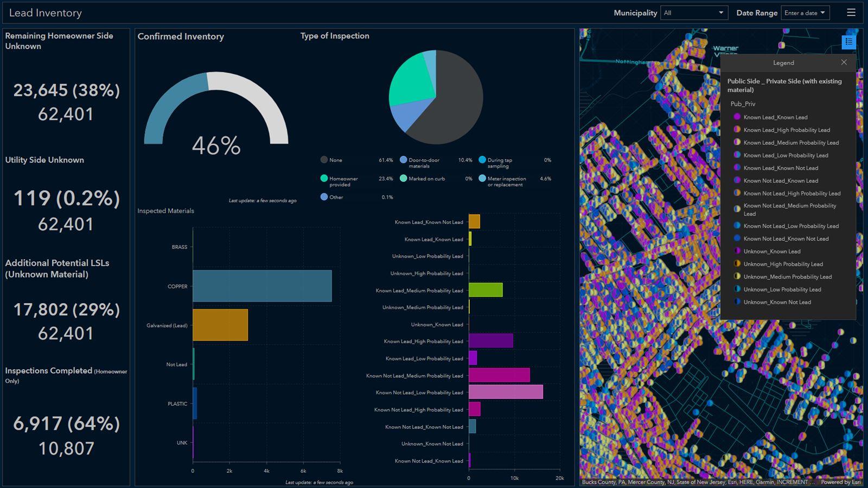Click the Unknown_High Probability Lead legend symbol

(x=737, y=264)
